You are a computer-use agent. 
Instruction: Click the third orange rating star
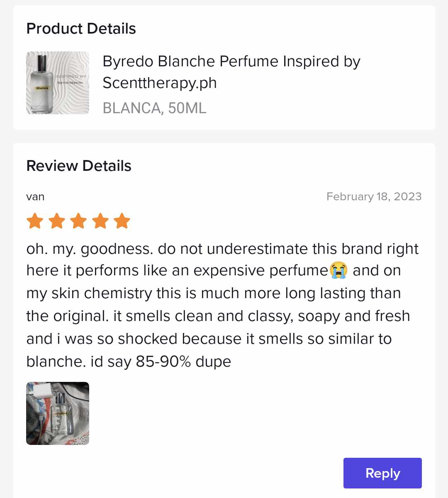pos(78,221)
